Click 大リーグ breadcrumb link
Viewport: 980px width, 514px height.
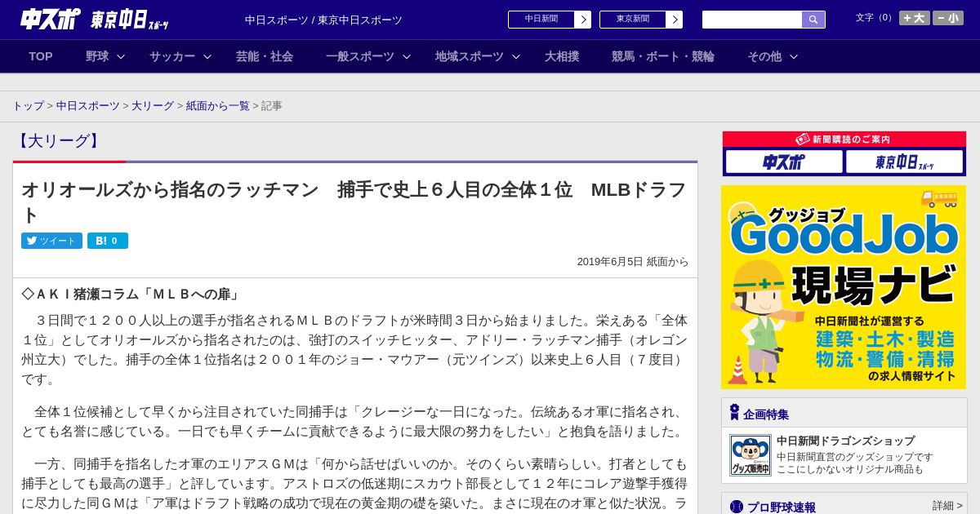pos(153,106)
